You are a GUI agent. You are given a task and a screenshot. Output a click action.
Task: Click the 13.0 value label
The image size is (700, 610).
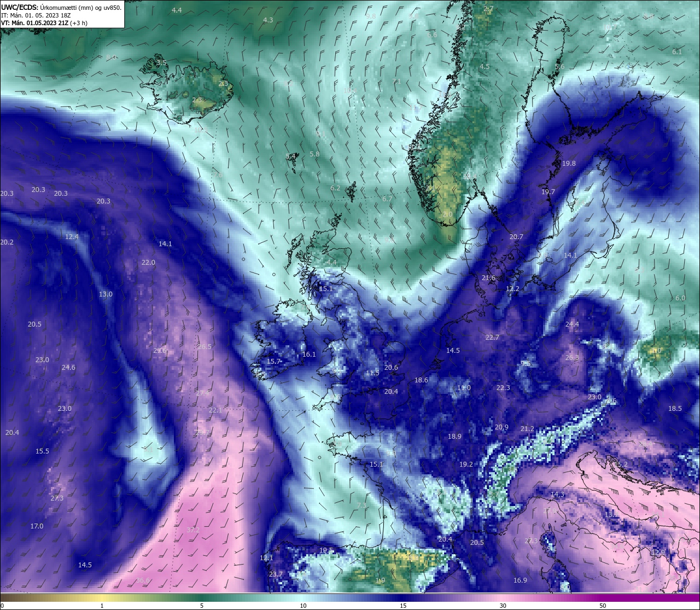[x=106, y=294]
